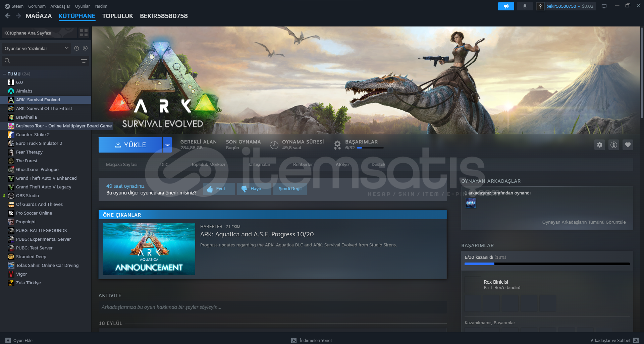Screen dimensions: 644x344
Task: Open the Oyunlar ve Yazılımlar dropdown
Action: tap(36, 48)
